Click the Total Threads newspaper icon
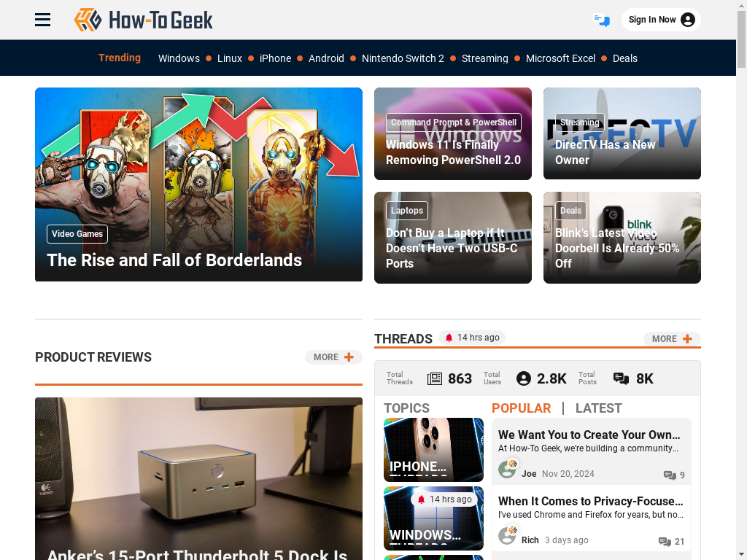 (x=435, y=378)
